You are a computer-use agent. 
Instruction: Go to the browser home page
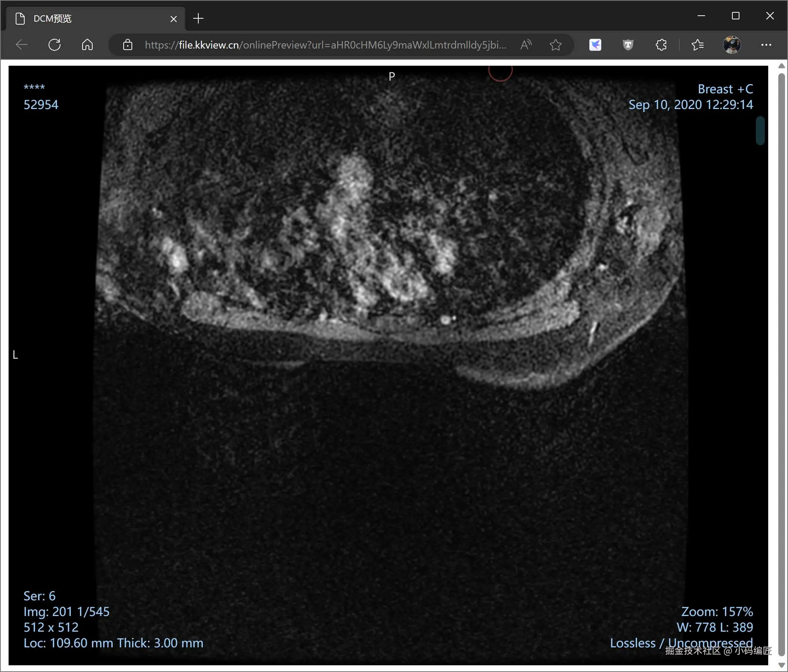[x=87, y=45]
